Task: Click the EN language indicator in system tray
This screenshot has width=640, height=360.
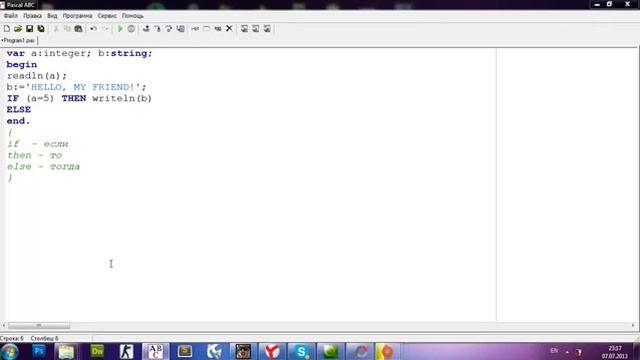Action: click(554, 351)
